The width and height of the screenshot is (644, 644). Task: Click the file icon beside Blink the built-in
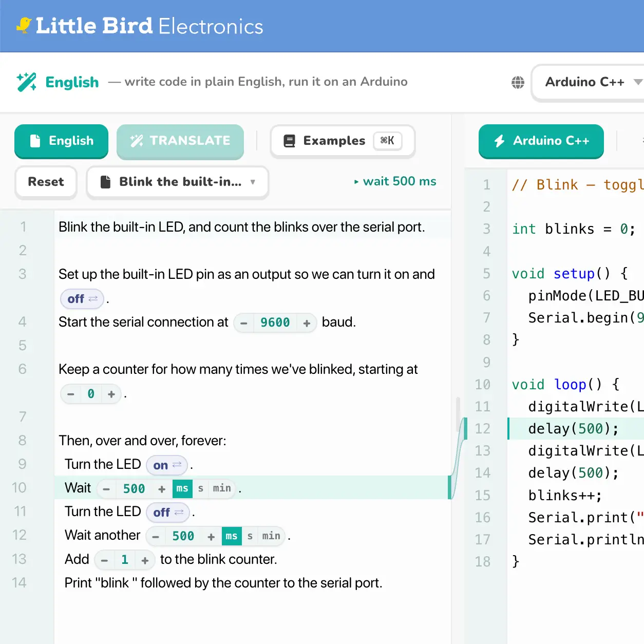(x=105, y=182)
